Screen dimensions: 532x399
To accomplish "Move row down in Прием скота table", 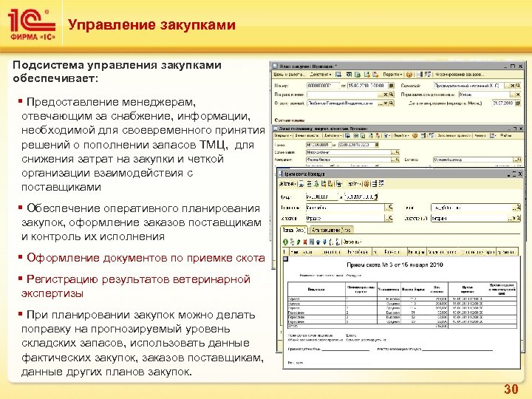I will pos(324,242).
